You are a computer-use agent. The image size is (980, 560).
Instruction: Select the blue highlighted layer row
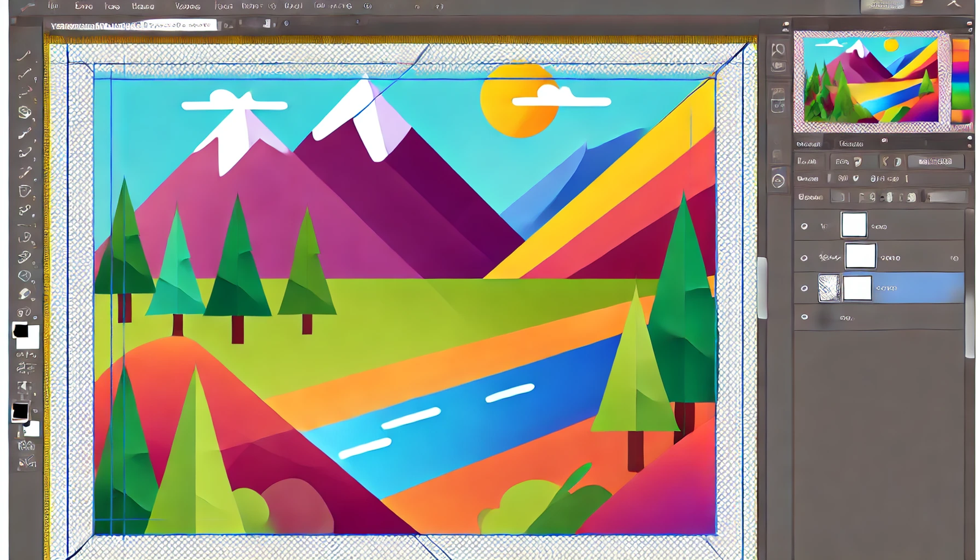(879, 288)
